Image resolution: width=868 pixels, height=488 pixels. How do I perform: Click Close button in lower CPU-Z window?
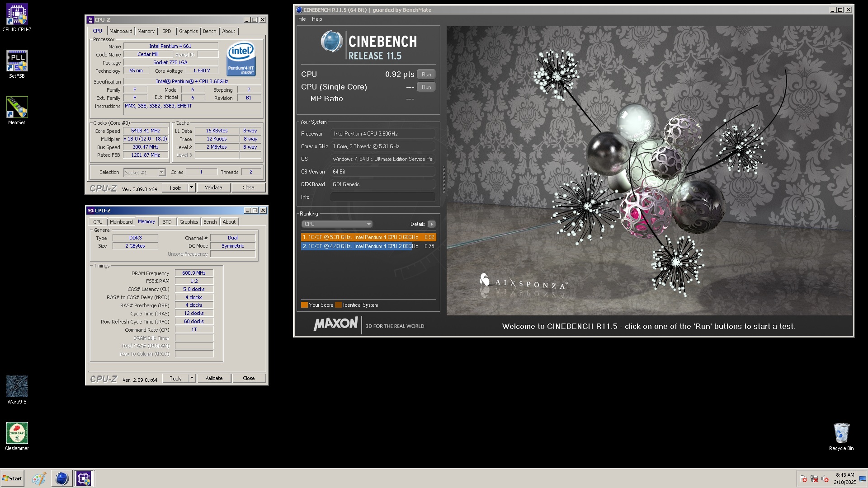tap(249, 378)
